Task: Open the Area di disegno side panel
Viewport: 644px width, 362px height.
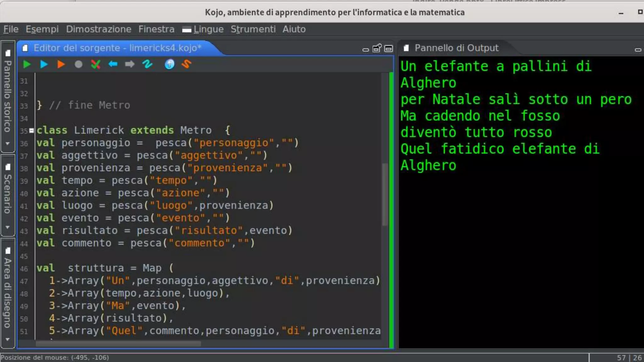Action: (x=8, y=292)
